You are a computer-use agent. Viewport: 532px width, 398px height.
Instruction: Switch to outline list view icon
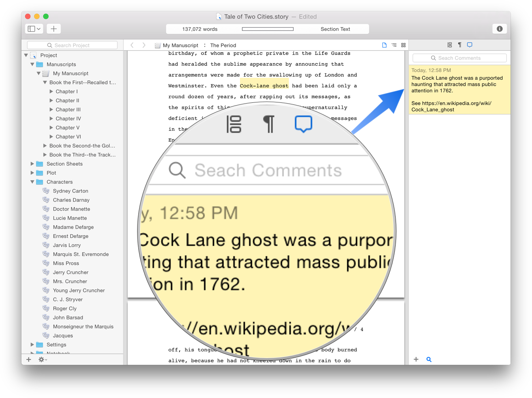[394, 45]
